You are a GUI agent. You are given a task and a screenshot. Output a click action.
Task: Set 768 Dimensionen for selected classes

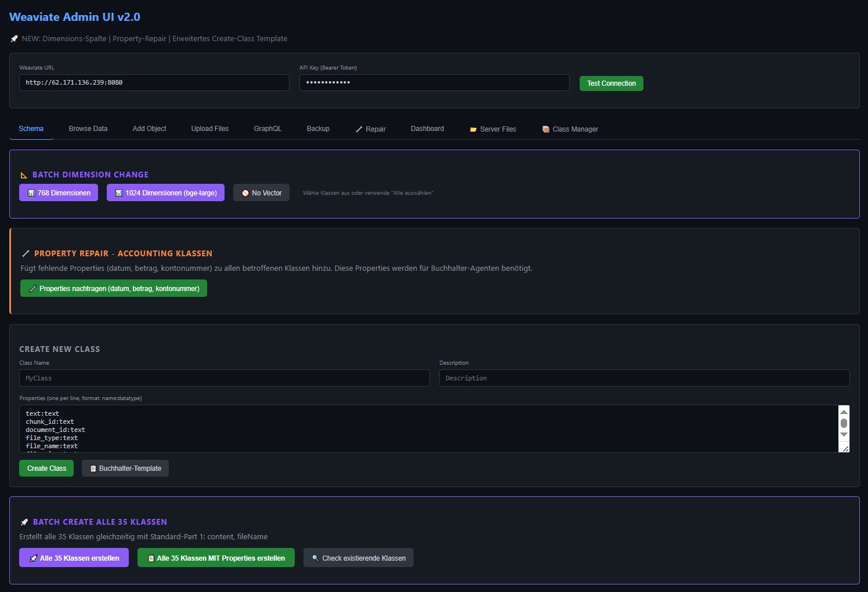coord(59,193)
